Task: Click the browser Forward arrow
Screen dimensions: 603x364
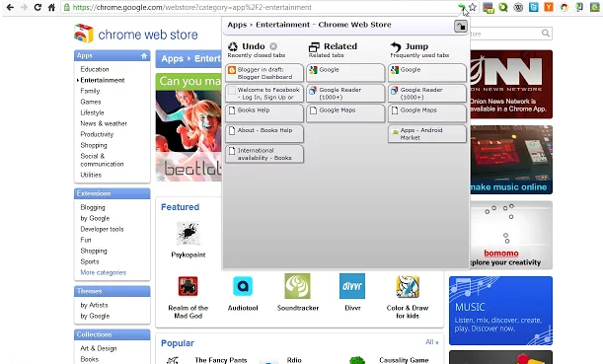Action: pos(24,7)
